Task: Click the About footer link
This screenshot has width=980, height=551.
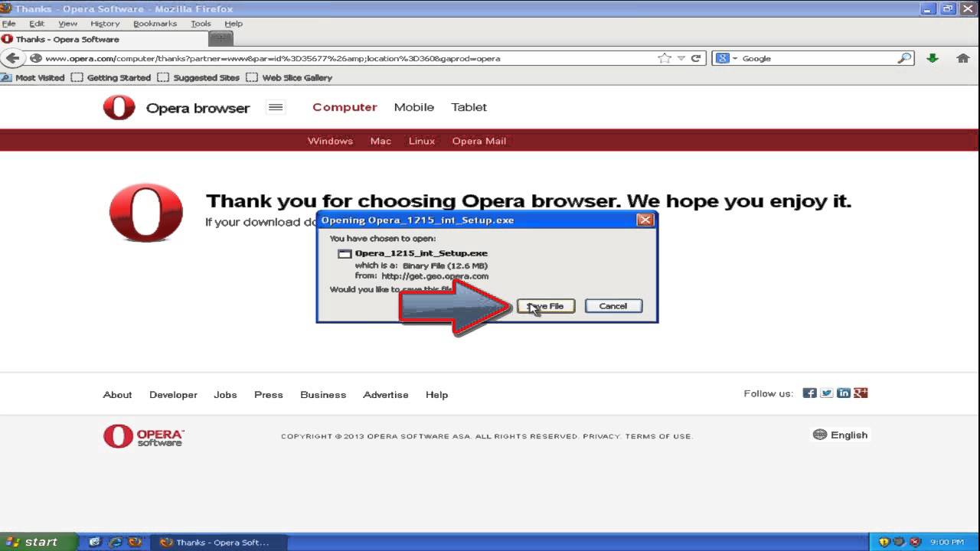Action: click(x=117, y=395)
